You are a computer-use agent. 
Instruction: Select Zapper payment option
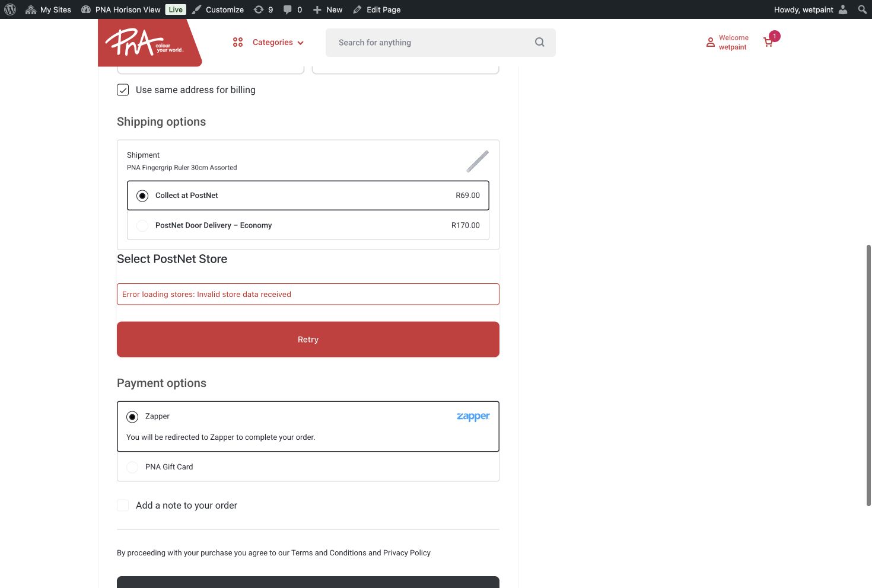pos(132,417)
